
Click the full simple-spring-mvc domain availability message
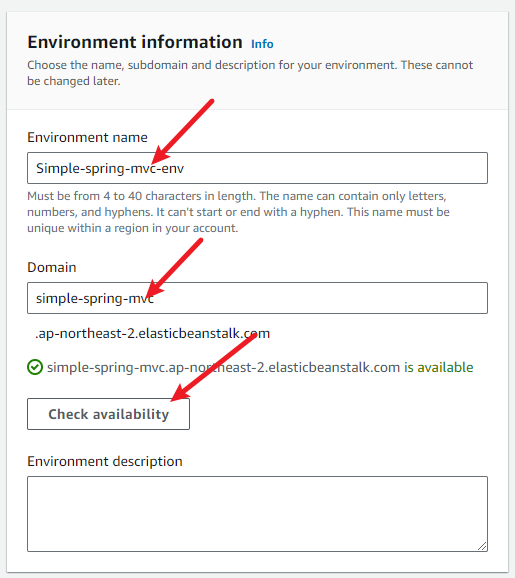coord(260,367)
